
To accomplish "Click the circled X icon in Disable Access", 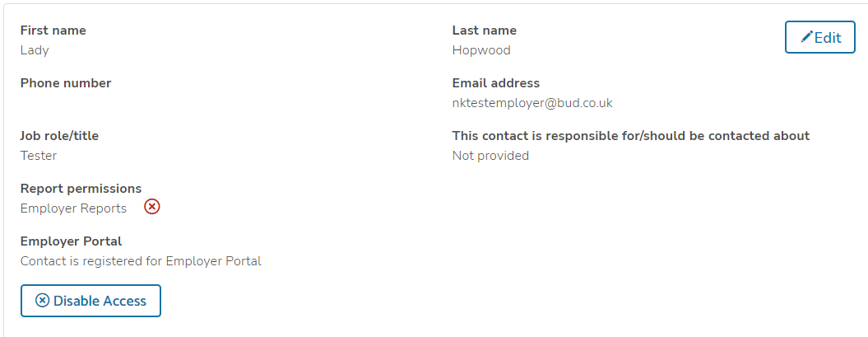I will point(42,301).
